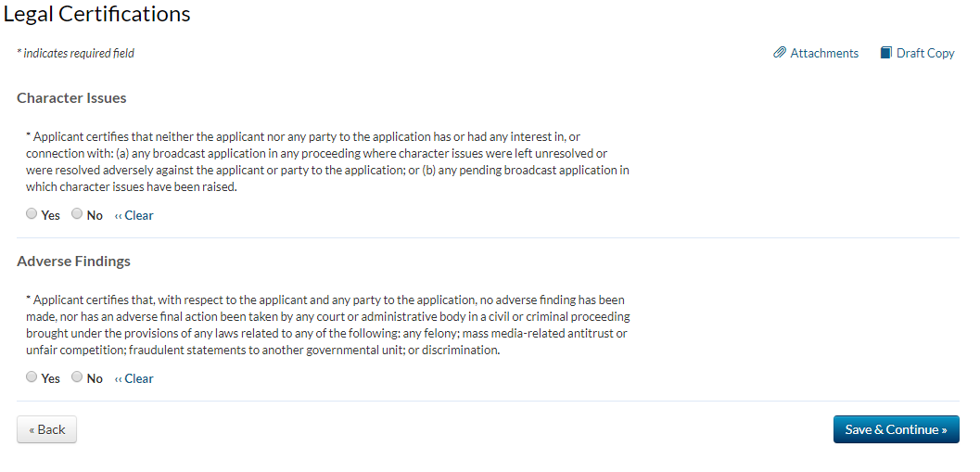Click the Legal Certifications page title
The height and width of the screenshot is (472, 980).
(97, 14)
